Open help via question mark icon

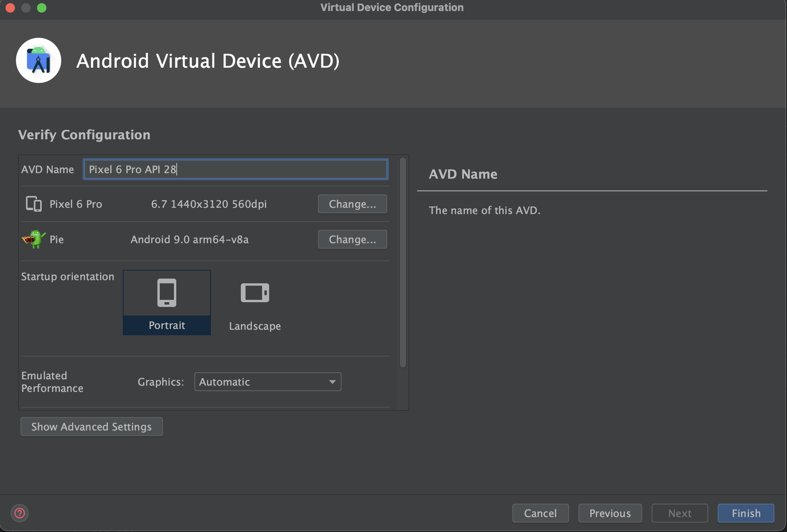click(x=20, y=513)
